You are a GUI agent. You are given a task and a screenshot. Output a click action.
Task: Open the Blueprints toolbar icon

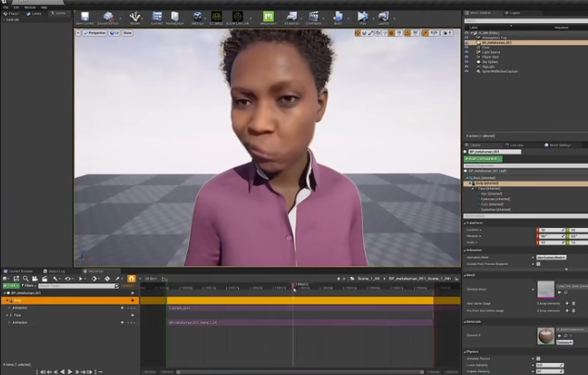[292, 18]
